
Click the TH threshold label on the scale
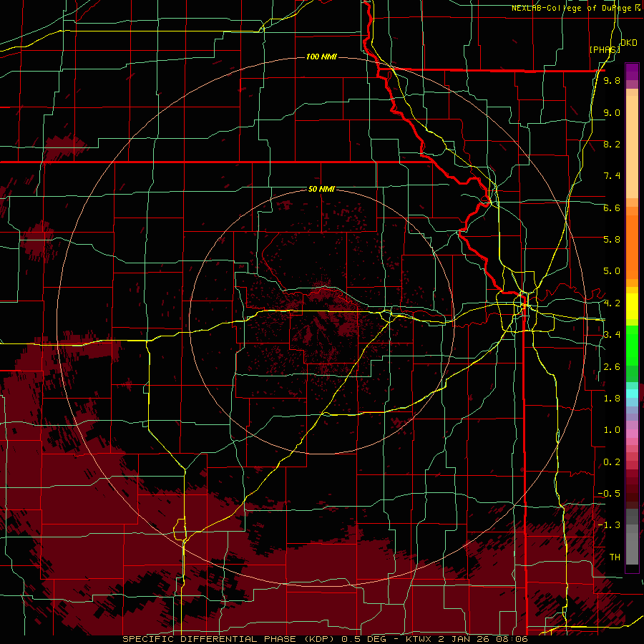[615, 557]
